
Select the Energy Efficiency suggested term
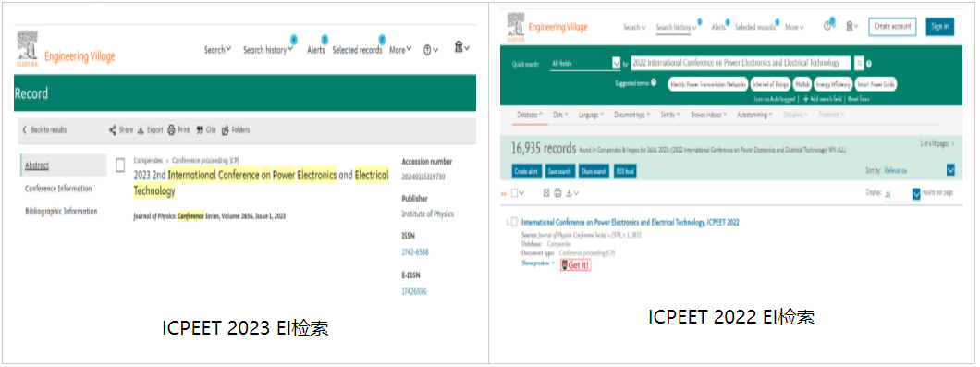click(x=832, y=84)
